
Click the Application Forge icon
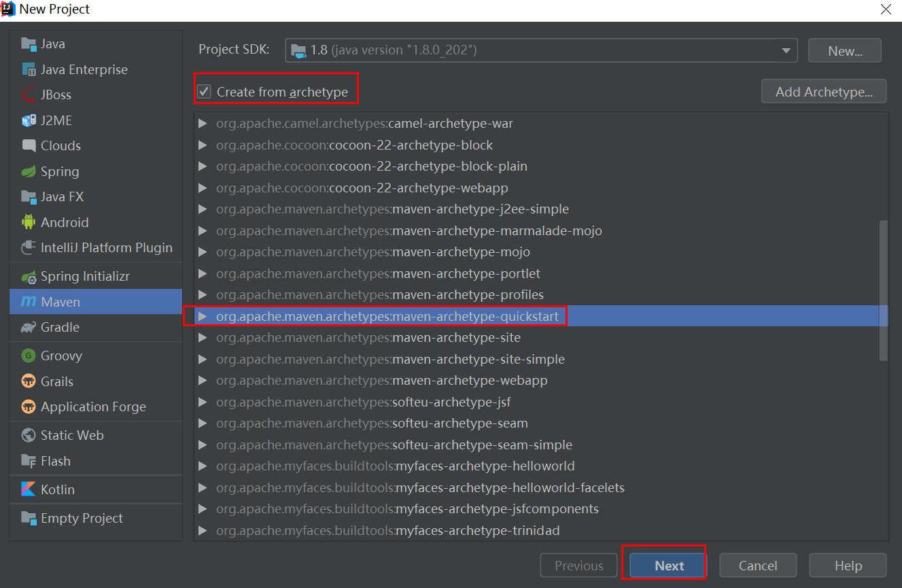click(29, 407)
